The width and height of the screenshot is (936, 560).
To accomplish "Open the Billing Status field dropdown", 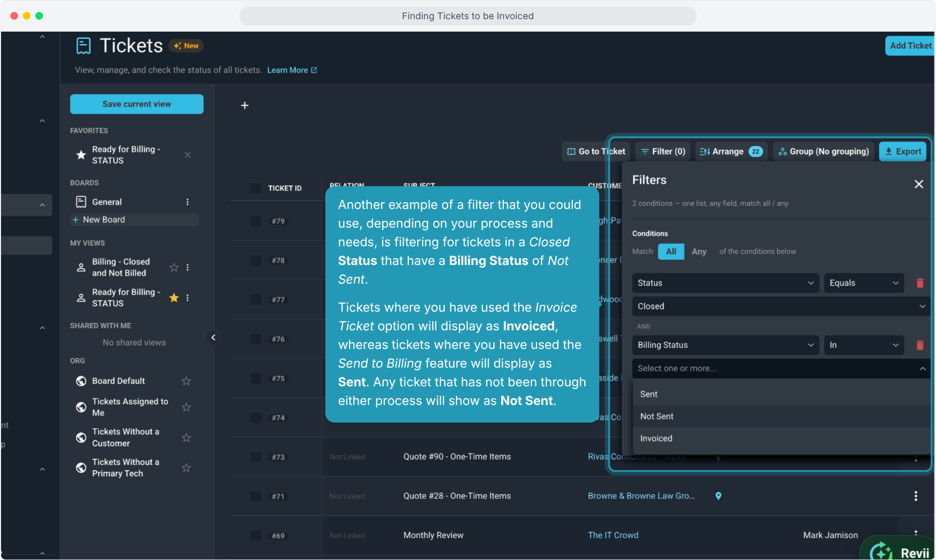I will (725, 345).
